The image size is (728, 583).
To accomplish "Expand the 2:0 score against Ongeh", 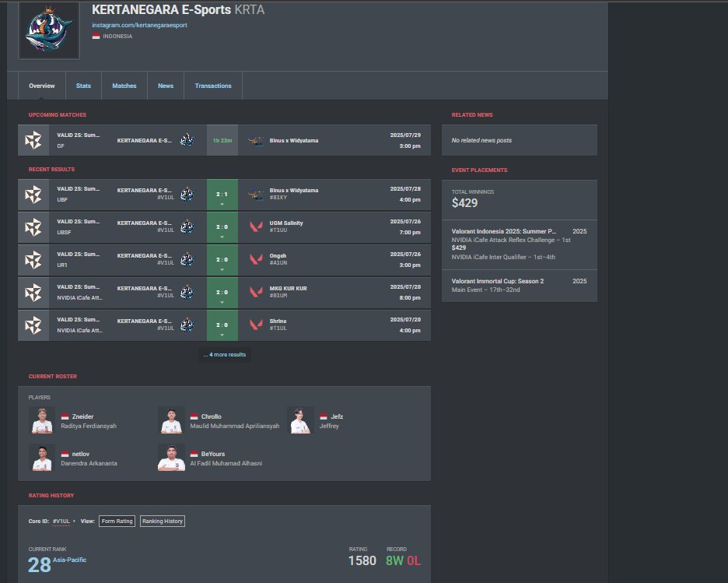I will [222, 260].
